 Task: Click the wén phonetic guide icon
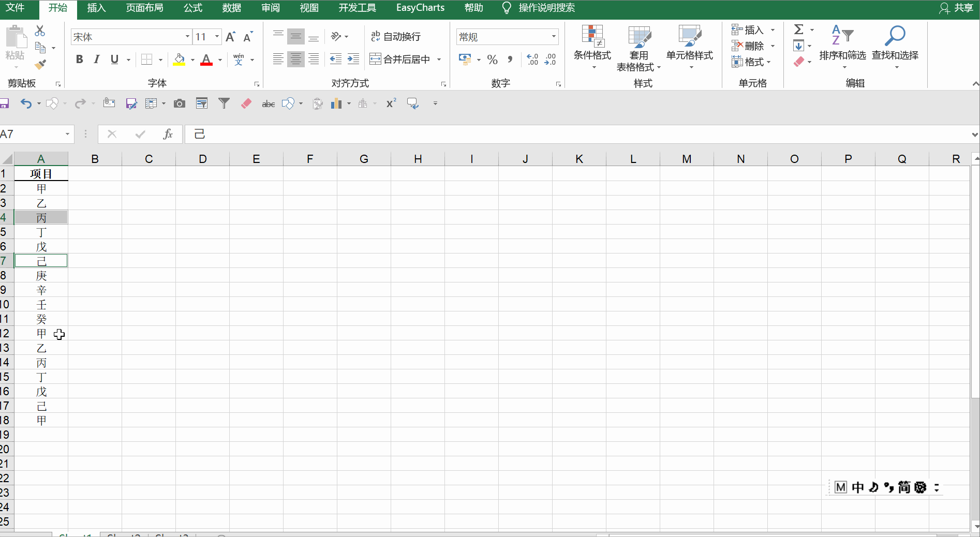coord(239,59)
